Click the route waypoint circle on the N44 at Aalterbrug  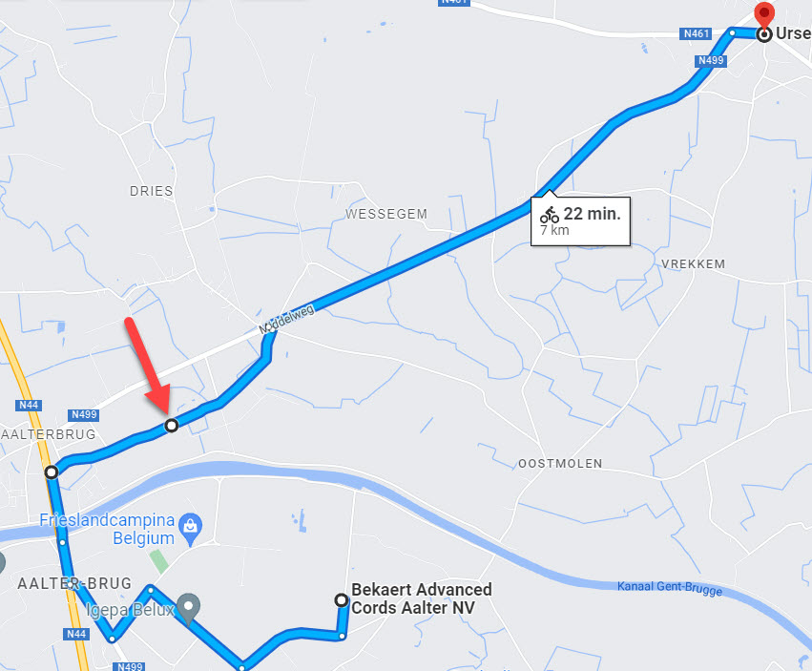coord(51,472)
